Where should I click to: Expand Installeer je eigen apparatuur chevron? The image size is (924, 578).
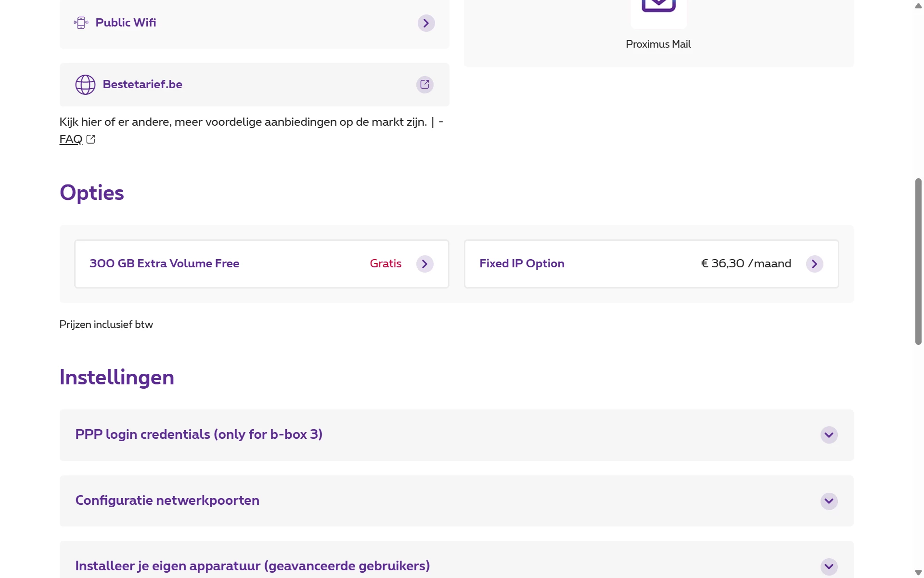(x=829, y=566)
